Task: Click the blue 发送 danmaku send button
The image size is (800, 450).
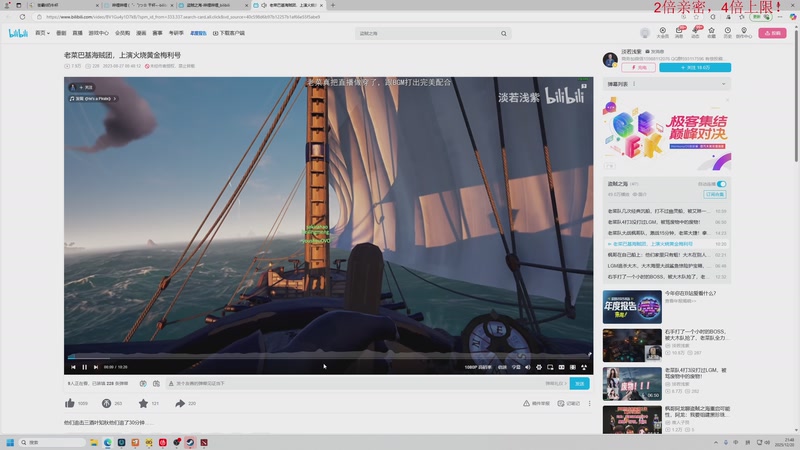Action: click(x=580, y=384)
